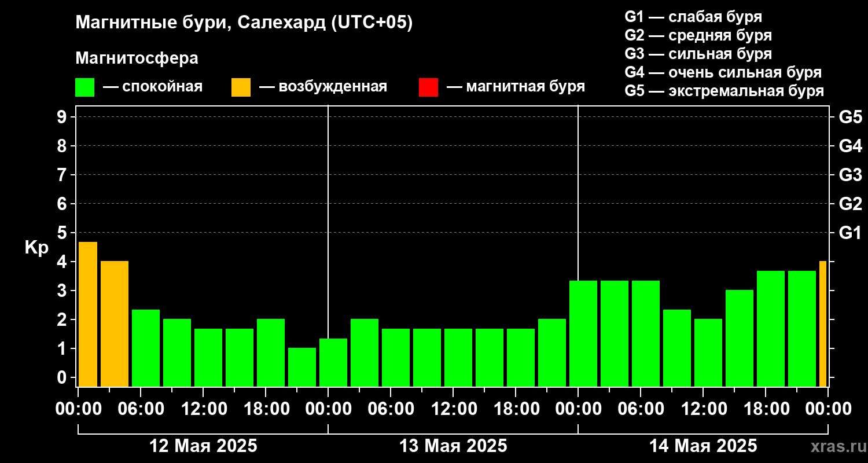Click the green "спокойная" legend swatch

84,87
